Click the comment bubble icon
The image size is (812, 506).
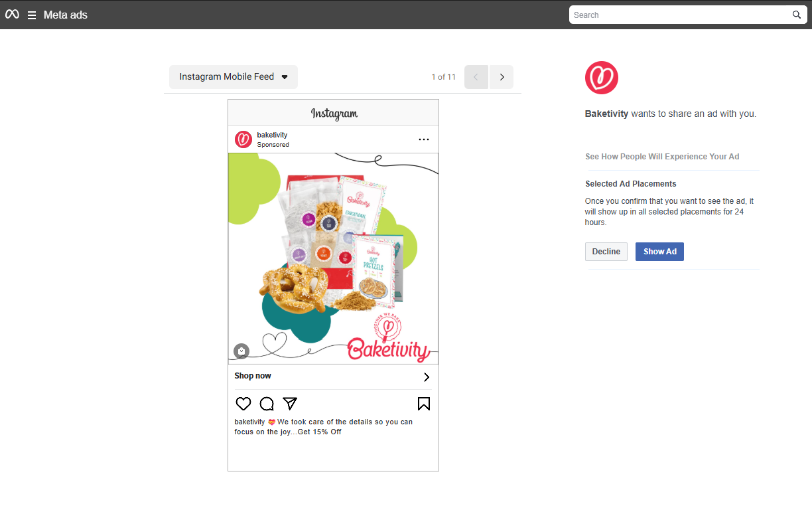(267, 404)
